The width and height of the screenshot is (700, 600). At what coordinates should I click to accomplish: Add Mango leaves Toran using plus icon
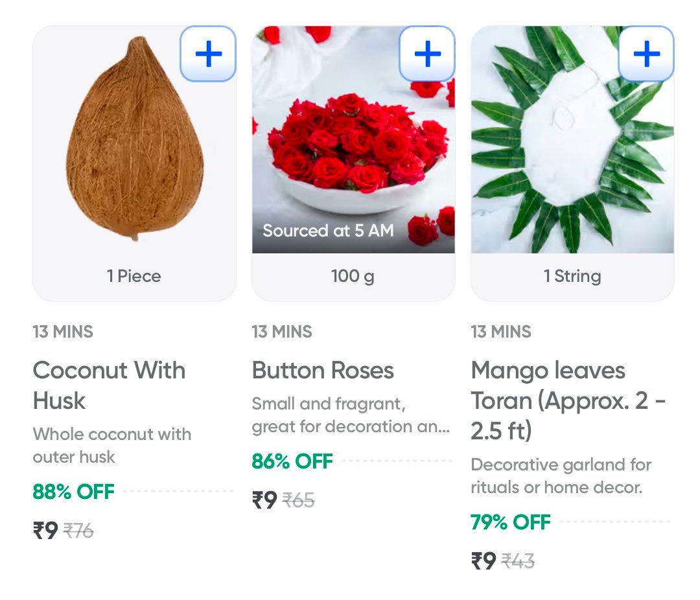coord(646,54)
